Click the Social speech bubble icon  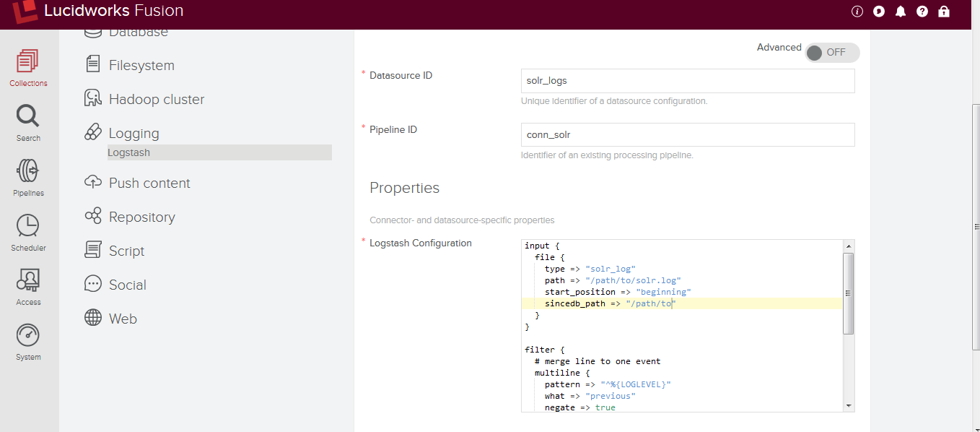[93, 284]
